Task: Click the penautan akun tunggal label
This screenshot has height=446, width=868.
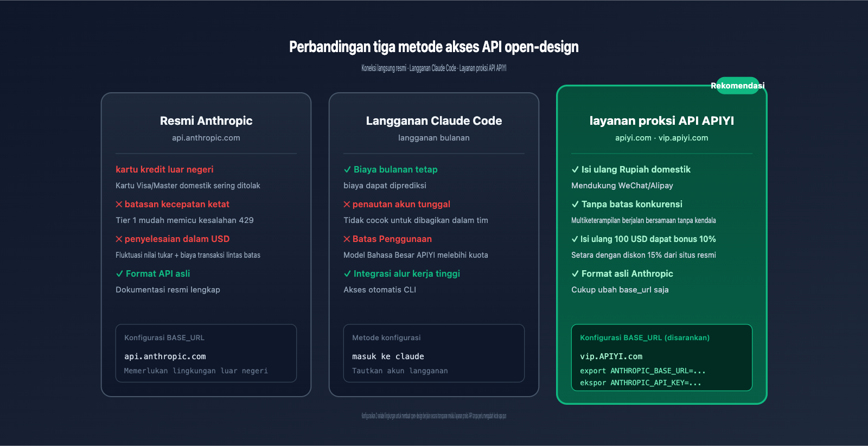Action: (401, 205)
